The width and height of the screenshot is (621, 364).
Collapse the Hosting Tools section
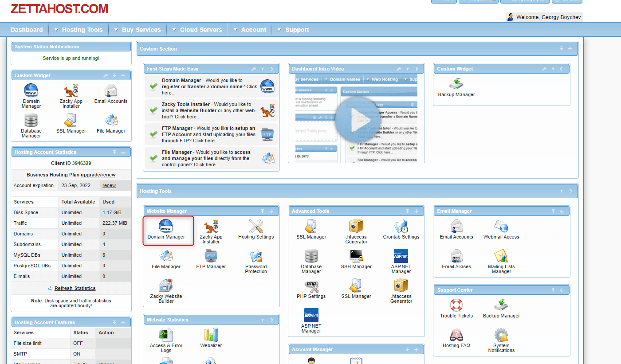click(x=561, y=191)
